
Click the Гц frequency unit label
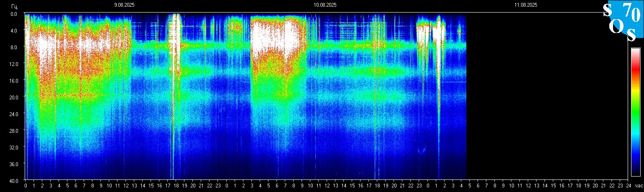(15, 6)
